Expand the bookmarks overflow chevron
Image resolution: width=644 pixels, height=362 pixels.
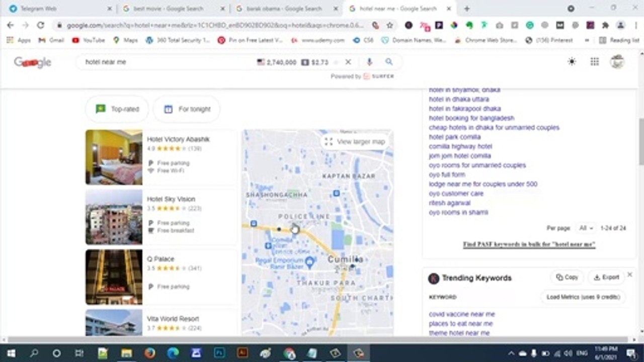coord(587,40)
